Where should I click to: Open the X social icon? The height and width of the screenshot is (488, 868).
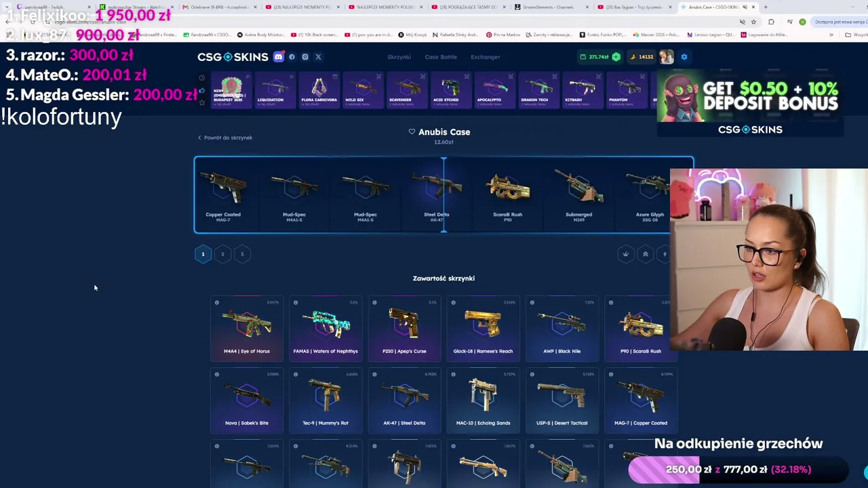point(318,57)
